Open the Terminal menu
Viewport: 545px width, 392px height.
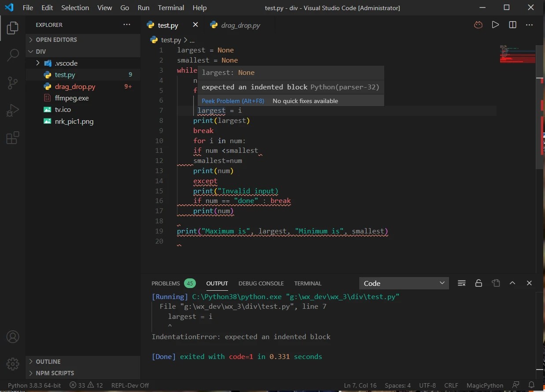[170, 7]
